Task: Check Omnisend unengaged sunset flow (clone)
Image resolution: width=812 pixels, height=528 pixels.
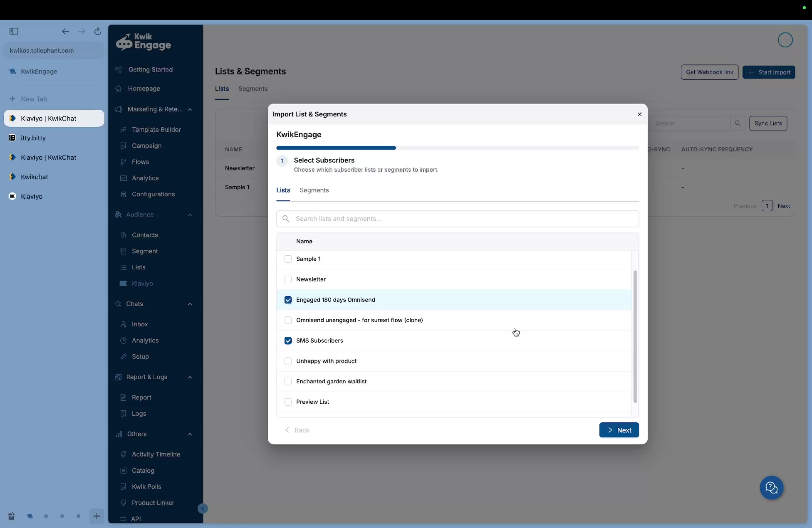Action: coord(288,320)
